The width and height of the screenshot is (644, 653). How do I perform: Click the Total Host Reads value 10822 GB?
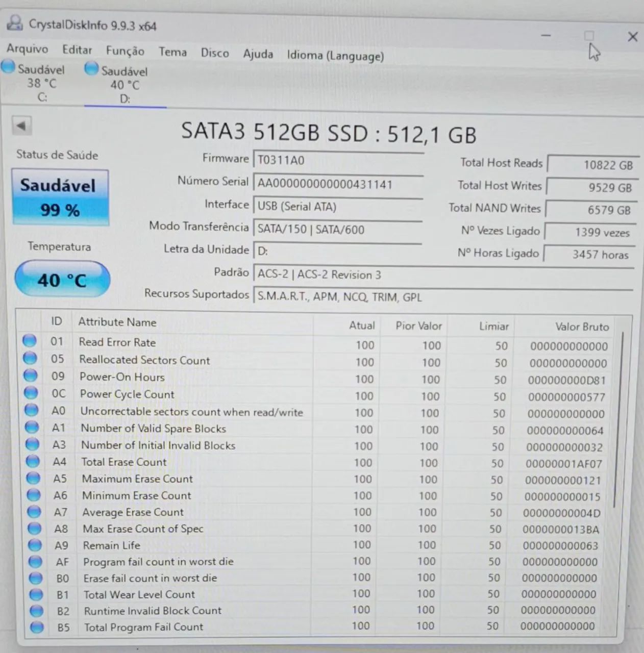592,165
